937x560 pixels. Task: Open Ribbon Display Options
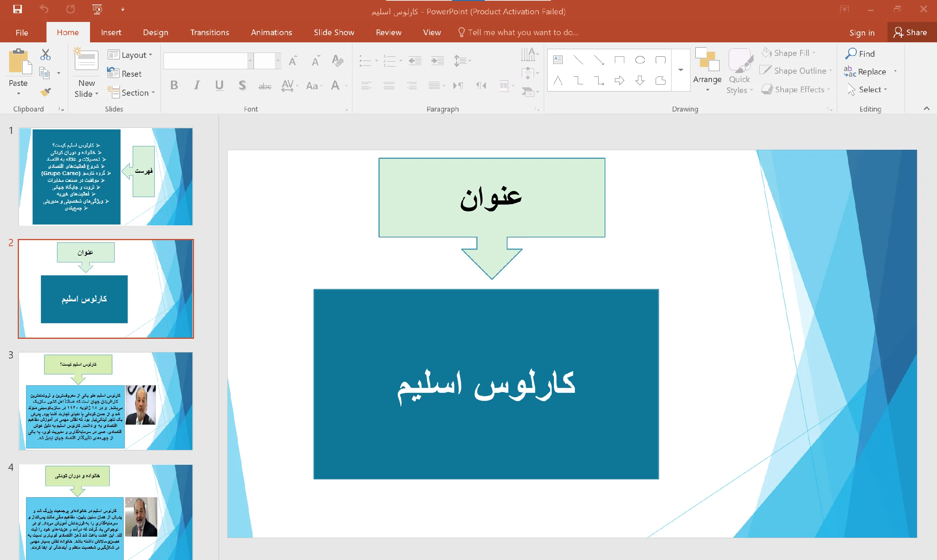click(x=844, y=9)
